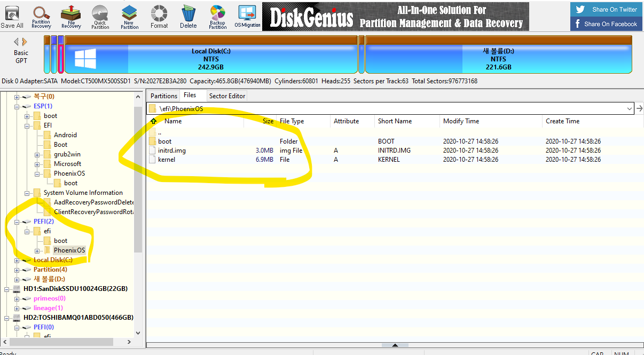The height and width of the screenshot is (355, 644).
Task: Share on Facebook button
Action: 606,24
